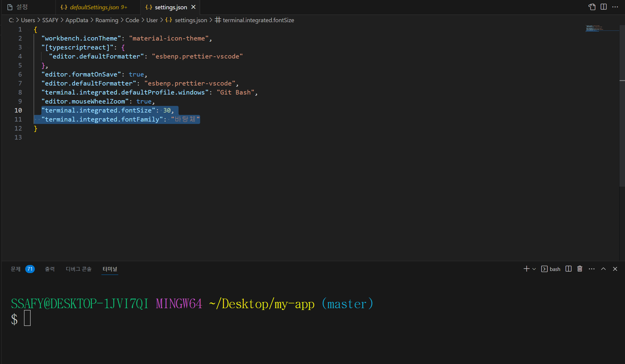The image size is (625, 364).
Task: Open the 문제 problems tab
Action: point(16,269)
